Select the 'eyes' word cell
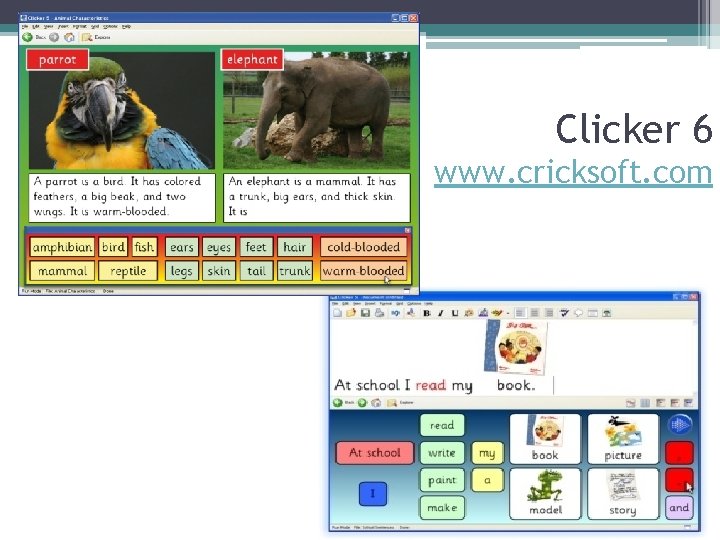This screenshot has height=540, width=720. point(219,247)
